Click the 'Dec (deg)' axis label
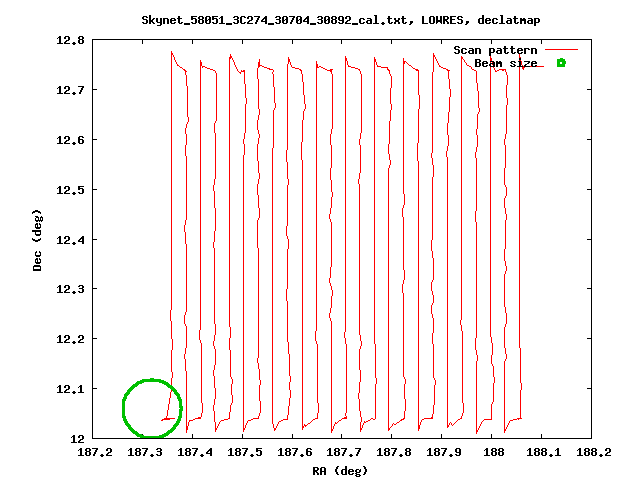640x480 pixels. coord(37,240)
